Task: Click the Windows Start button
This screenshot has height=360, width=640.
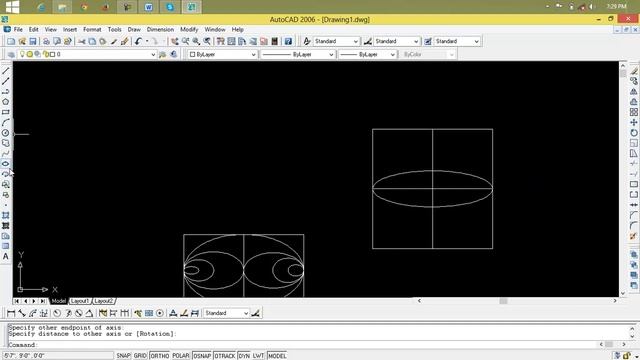Action: point(12,7)
